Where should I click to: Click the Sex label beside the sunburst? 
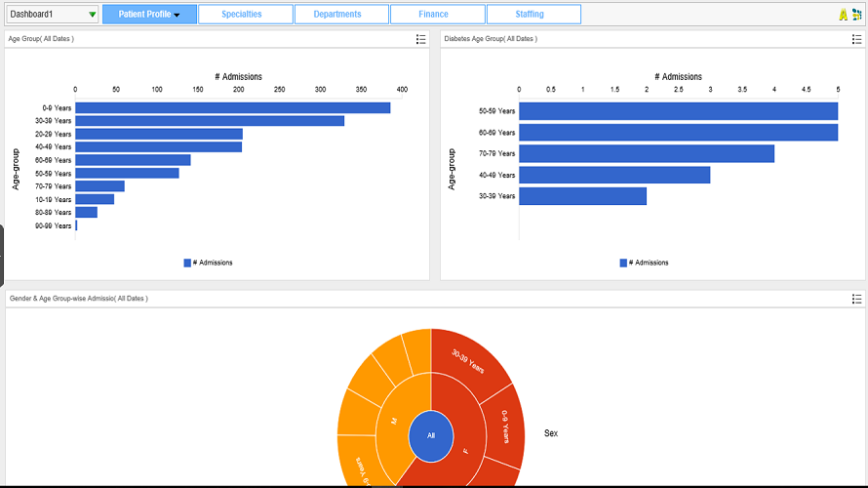tap(551, 433)
